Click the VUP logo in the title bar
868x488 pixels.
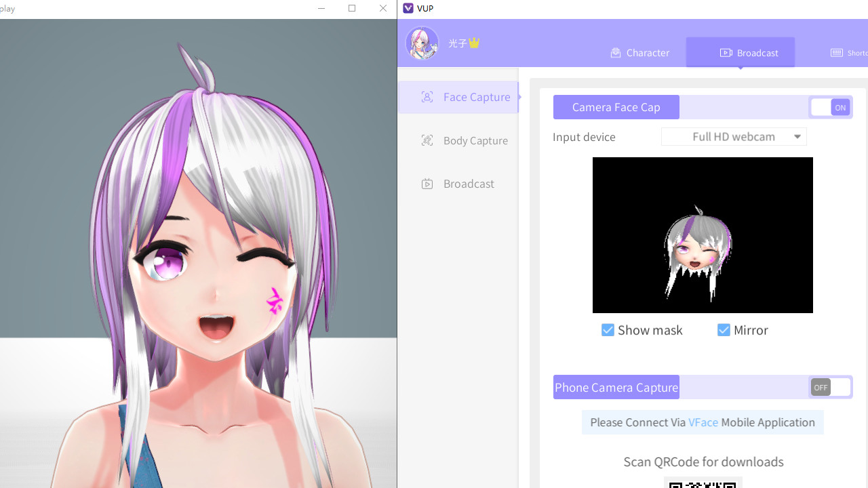[x=408, y=8]
